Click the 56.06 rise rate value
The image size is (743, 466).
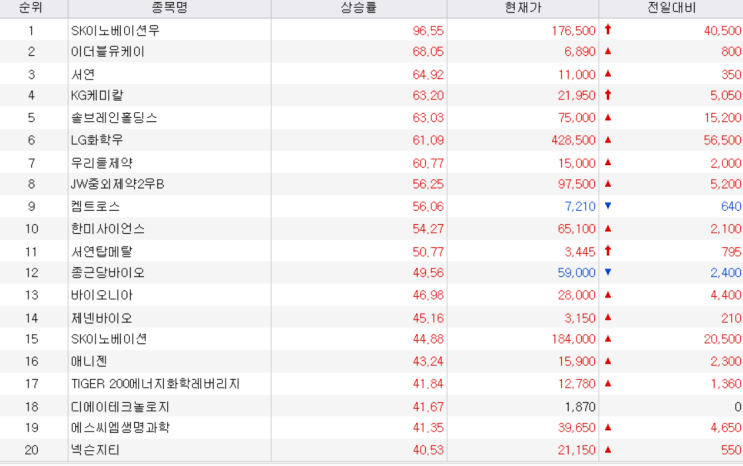pyautogui.click(x=428, y=206)
